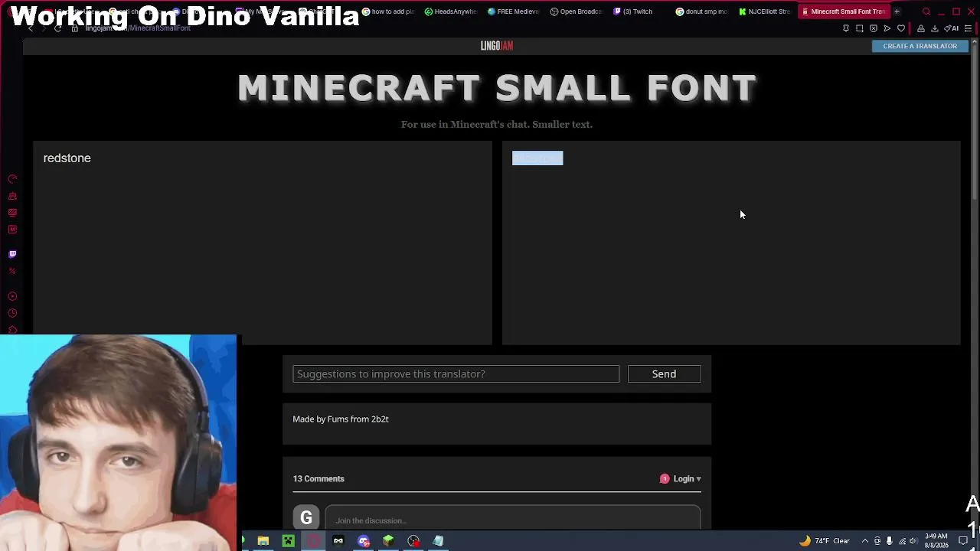The height and width of the screenshot is (551, 980).
Task: Open the grass block launcher taskbar icon
Action: pyautogui.click(x=388, y=541)
